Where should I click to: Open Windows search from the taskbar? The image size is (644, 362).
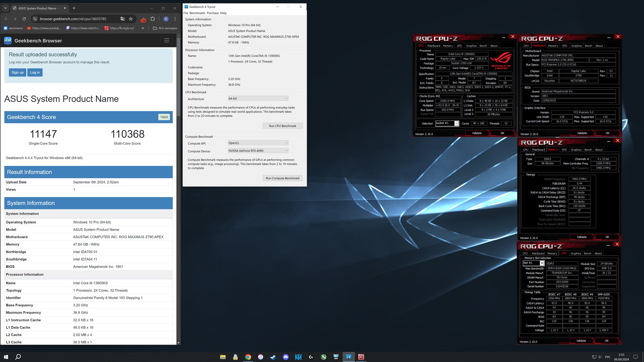coord(18,357)
